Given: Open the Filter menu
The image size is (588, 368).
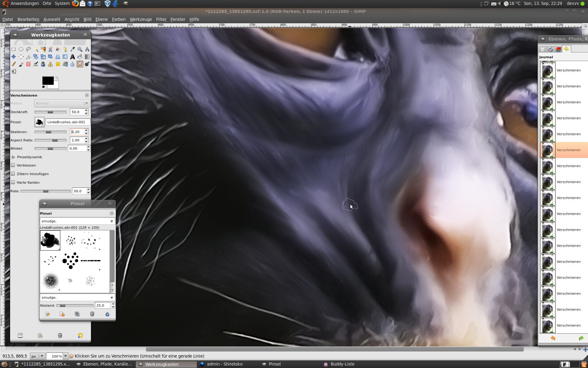Looking at the screenshot, I should coord(161,19).
